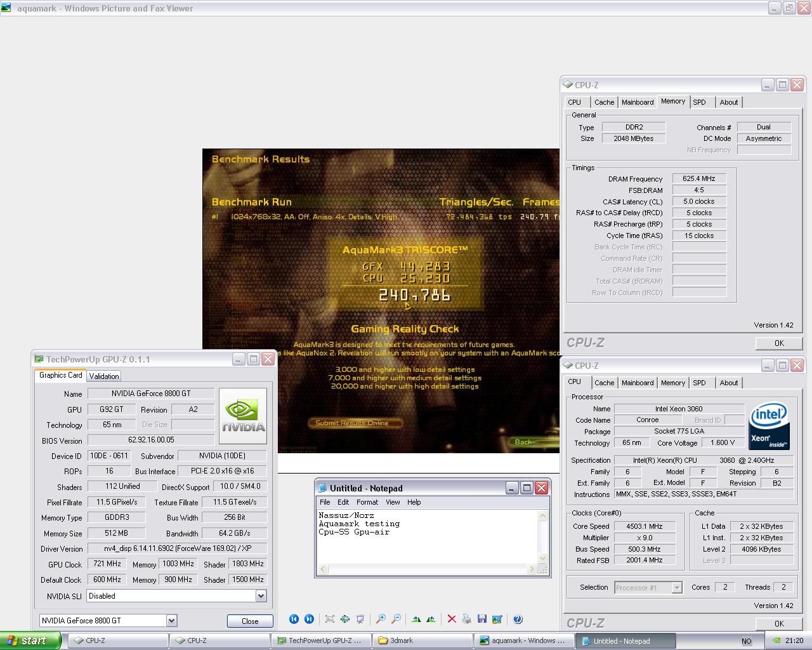Open Notepad Edit menu
Screen dimensions: 812x650
point(343,502)
